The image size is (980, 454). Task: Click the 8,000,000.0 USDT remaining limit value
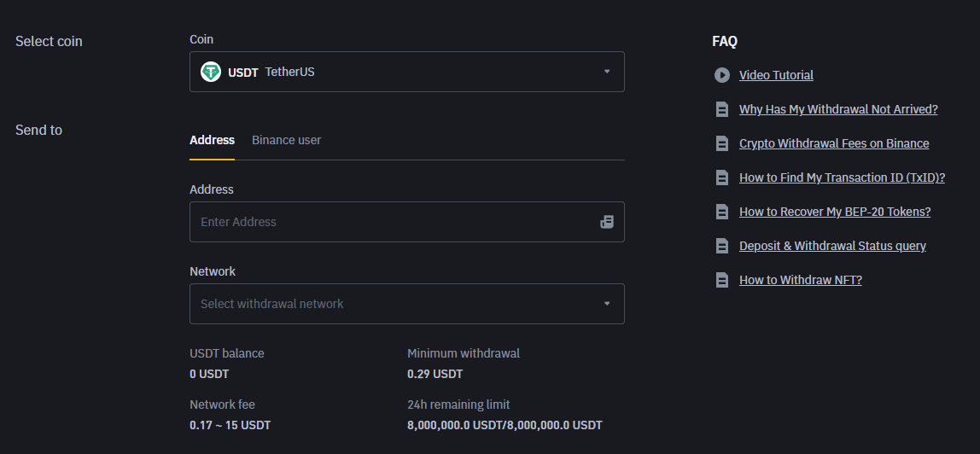[505, 425]
